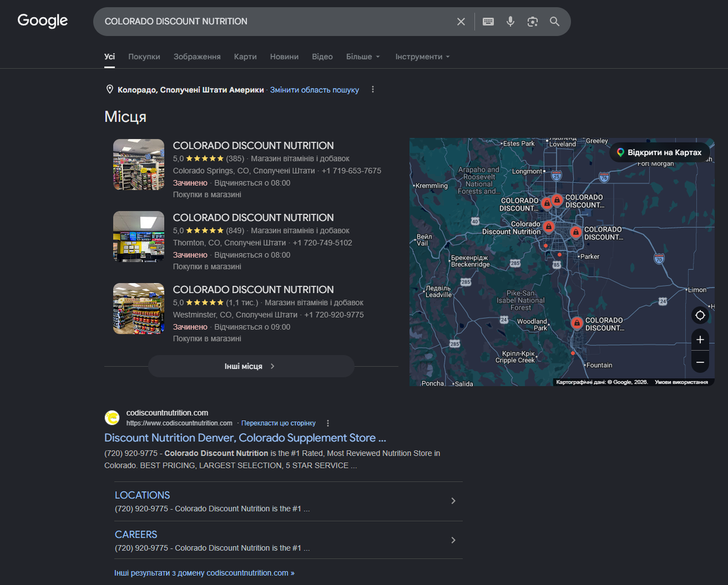The width and height of the screenshot is (728, 585).
Task: Switch to the Покупки tab
Action: click(x=144, y=56)
